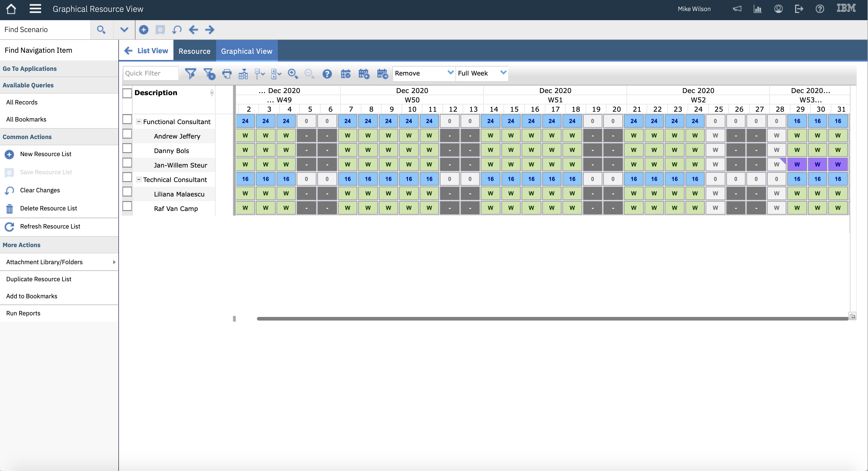Click the blue help question mark icon
The width and height of the screenshot is (868, 471).
click(x=327, y=73)
